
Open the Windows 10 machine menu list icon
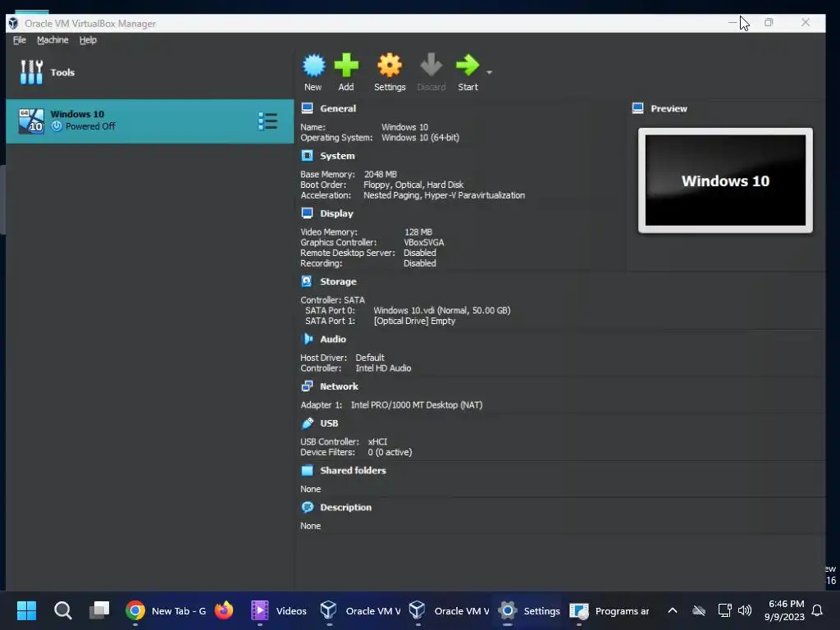267,121
